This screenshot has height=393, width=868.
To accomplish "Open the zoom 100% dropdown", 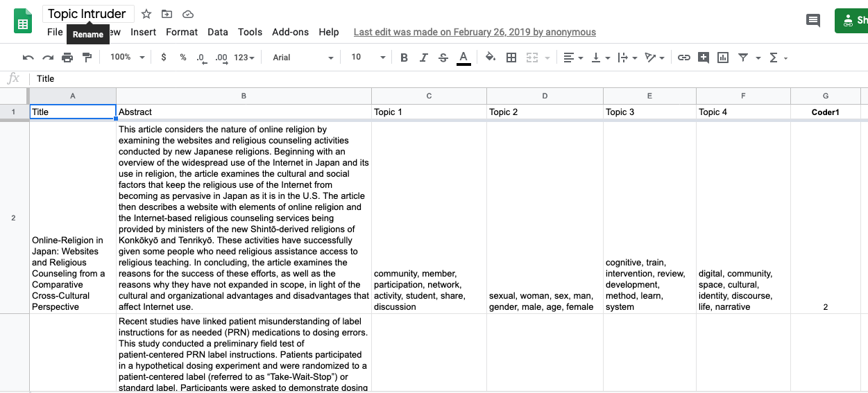I will 128,58.
